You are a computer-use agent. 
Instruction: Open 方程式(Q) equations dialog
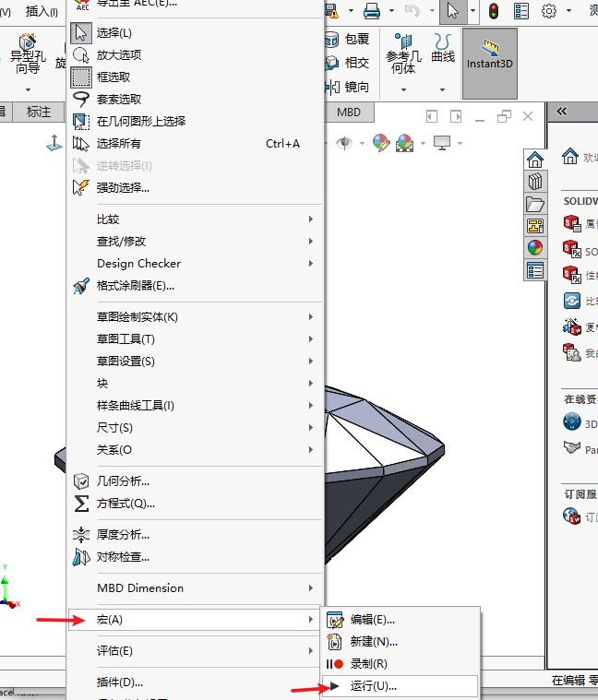[196, 504]
